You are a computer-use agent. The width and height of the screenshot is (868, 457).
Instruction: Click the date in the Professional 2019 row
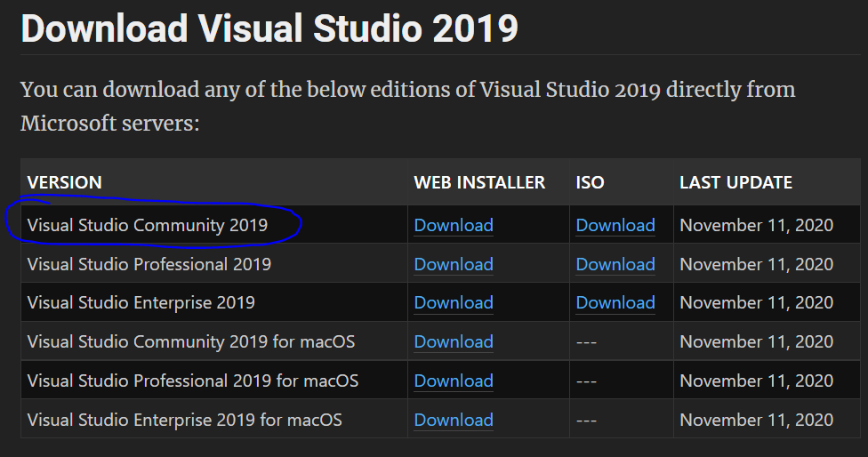point(756,264)
